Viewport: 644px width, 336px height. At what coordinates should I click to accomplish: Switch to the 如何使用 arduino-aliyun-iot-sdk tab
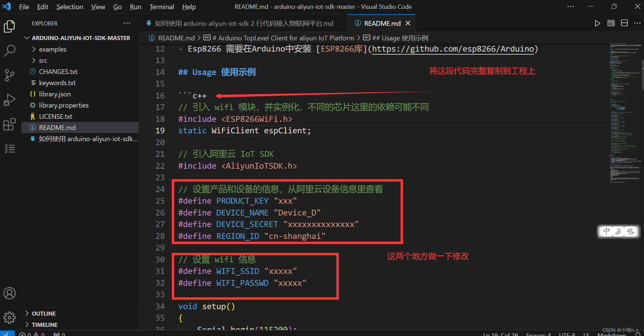(243, 23)
